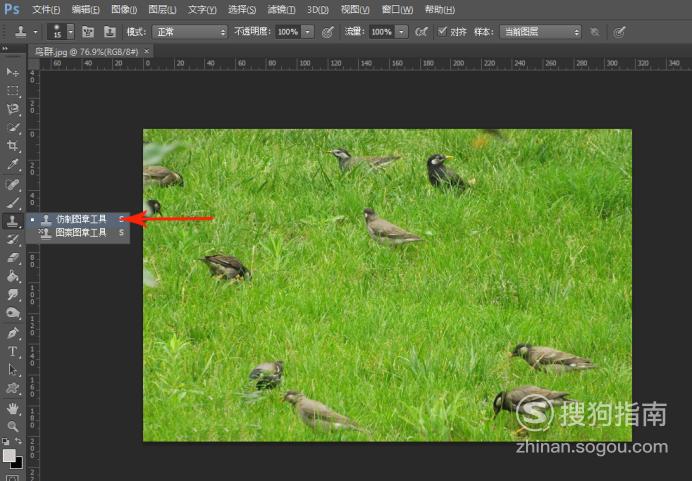Select the Move tool
This screenshot has width=692, height=481.
pos(12,72)
